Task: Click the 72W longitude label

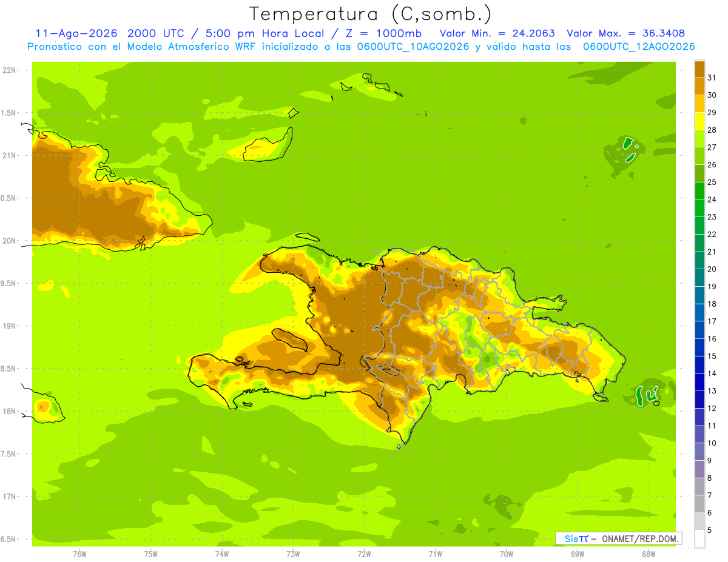Action: (x=364, y=553)
